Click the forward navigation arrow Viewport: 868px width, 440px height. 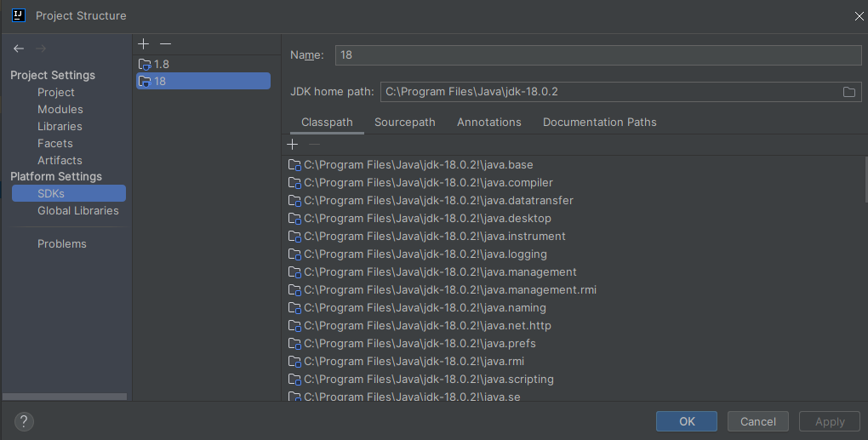coord(40,49)
